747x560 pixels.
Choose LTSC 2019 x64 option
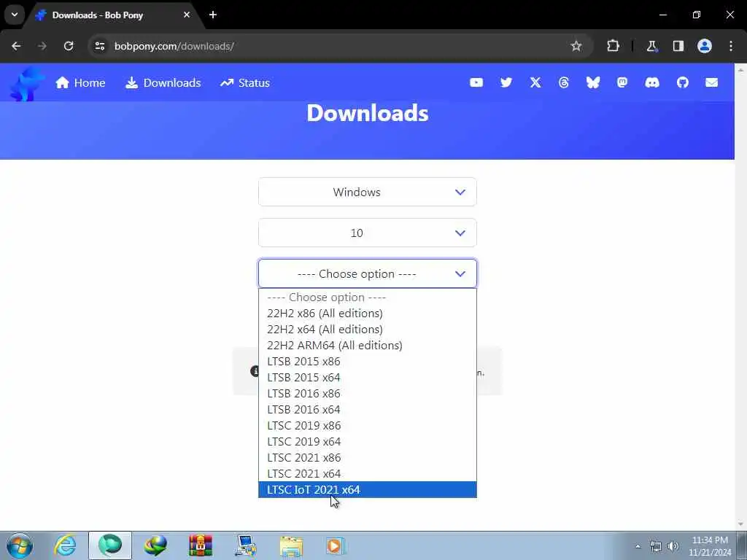[368, 441]
